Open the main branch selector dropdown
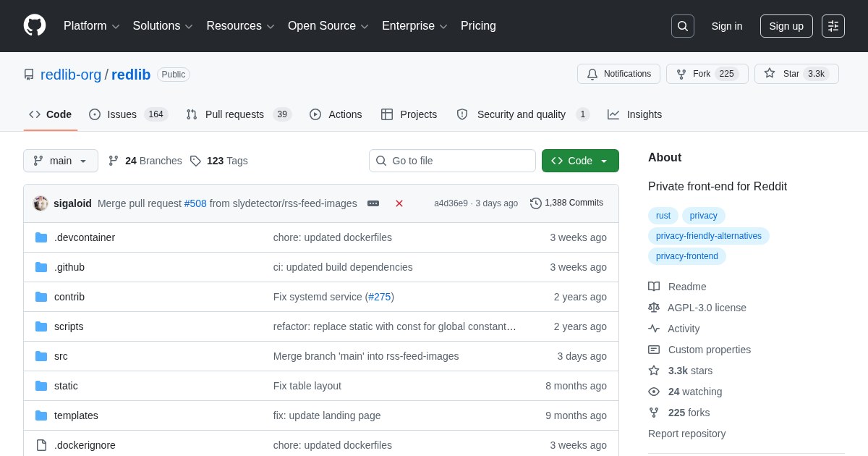Viewport: 868px width, 456px height. coord(61,161)
